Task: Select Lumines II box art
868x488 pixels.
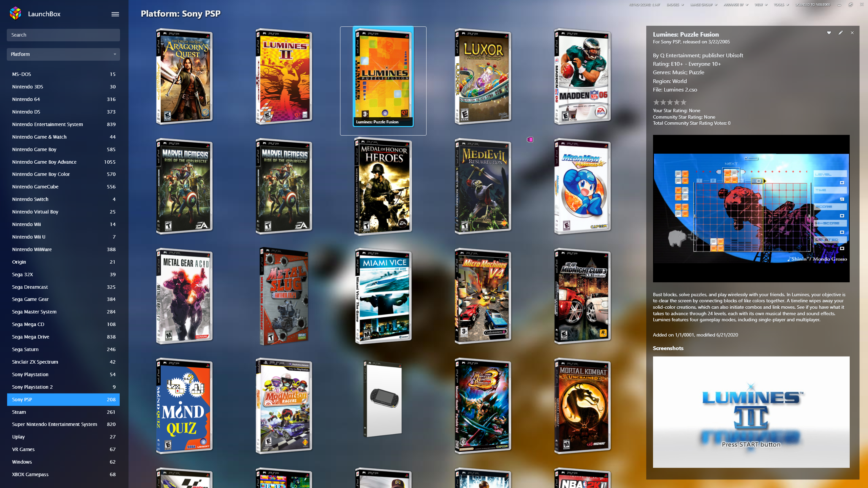Action: [x=284, y=77]
